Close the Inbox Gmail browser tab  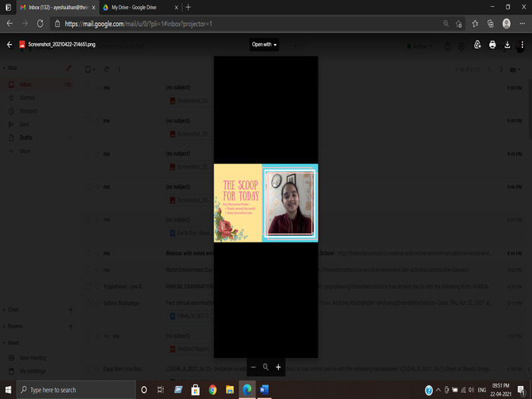click(93, 8)
